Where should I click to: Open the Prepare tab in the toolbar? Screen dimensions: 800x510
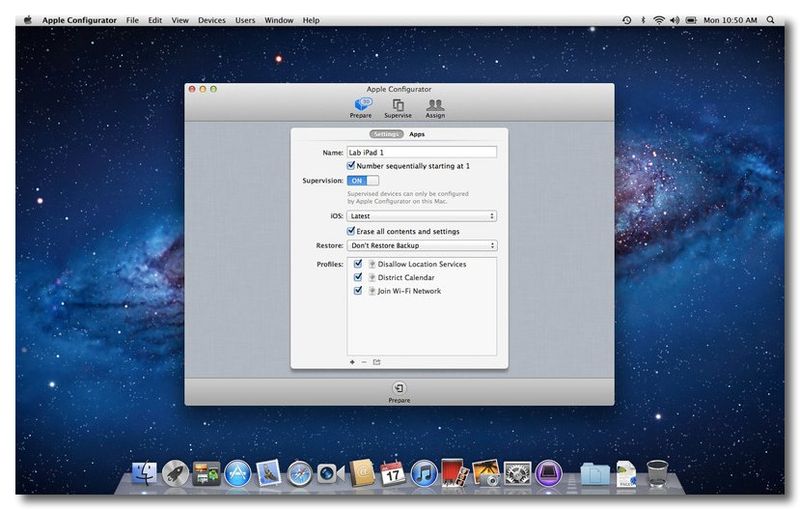(x=361, y=108)
